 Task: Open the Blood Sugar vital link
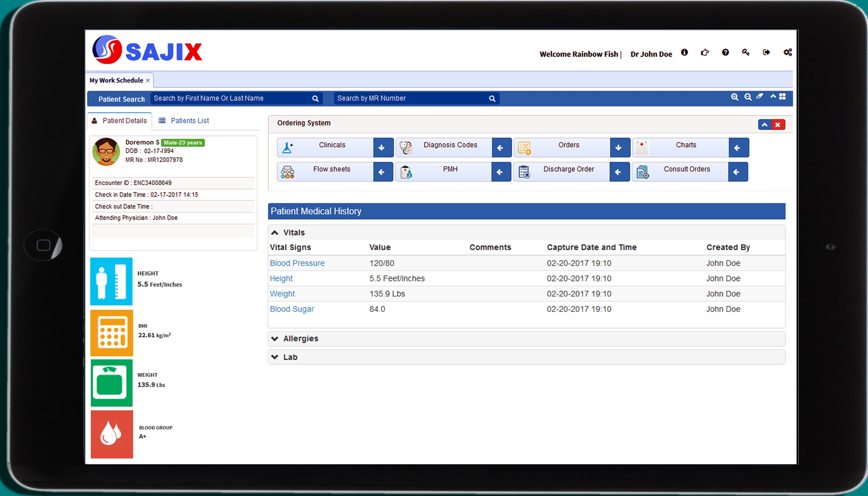click(x=292, y=309)
